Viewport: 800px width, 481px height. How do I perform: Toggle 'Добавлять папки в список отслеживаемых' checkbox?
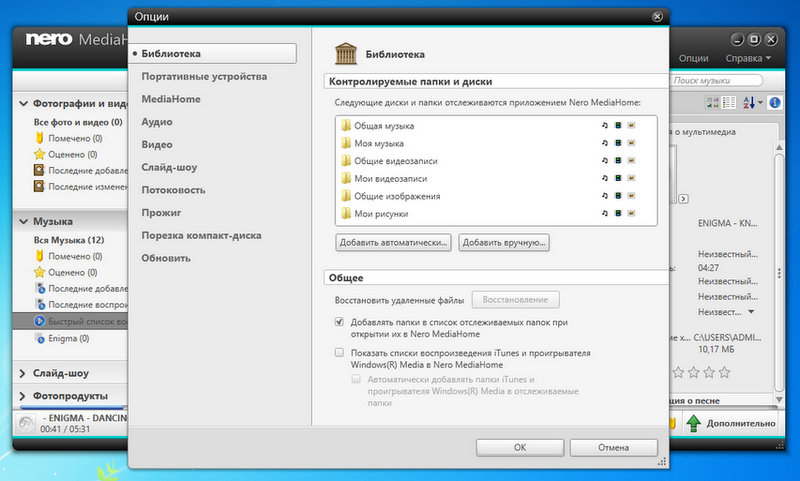click(x=339, y=321)
